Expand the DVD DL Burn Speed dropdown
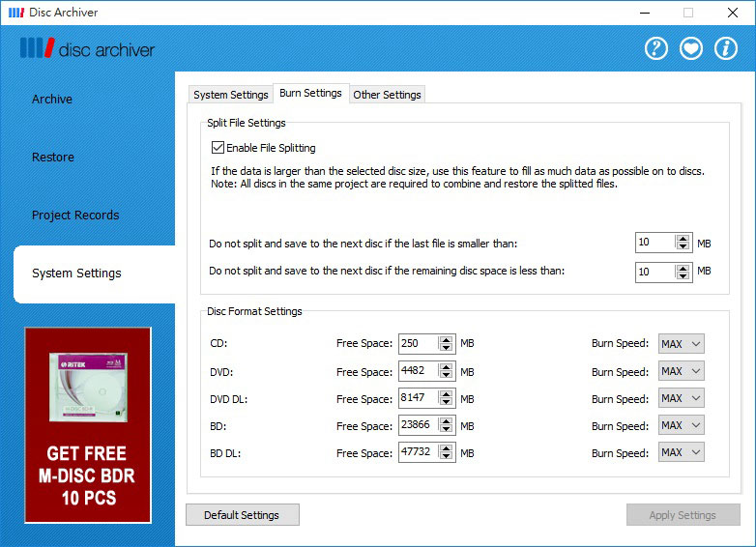 click(681, 398)
